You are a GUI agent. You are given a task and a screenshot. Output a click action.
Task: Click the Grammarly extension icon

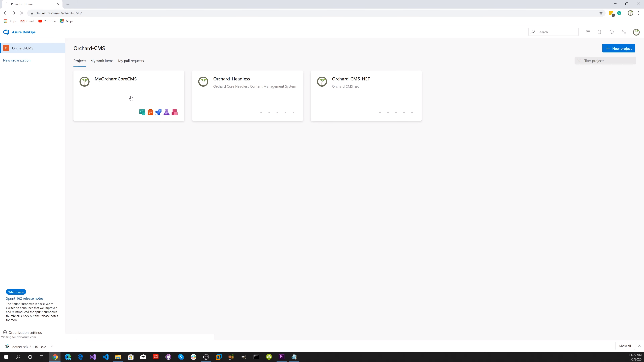point(619,13)
